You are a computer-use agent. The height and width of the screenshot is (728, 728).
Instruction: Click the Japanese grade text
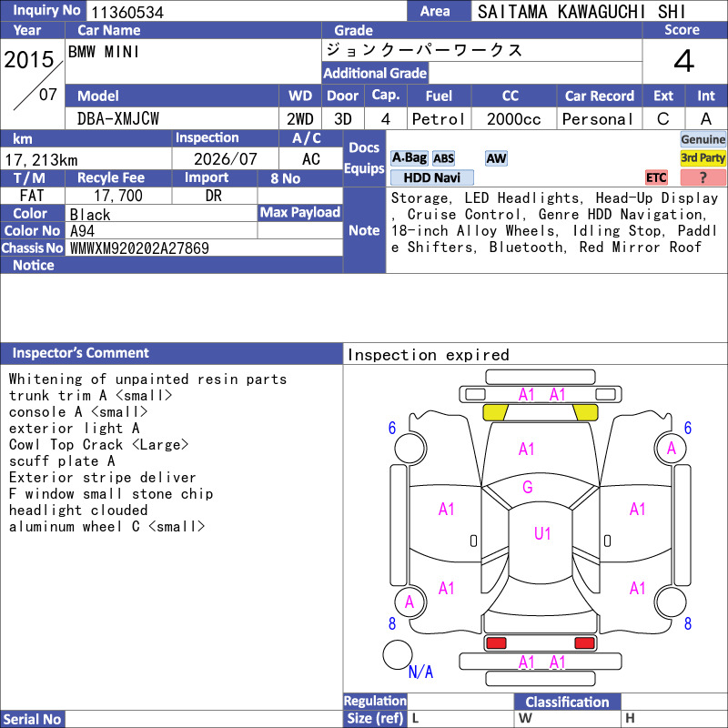(x=424, y=50)
